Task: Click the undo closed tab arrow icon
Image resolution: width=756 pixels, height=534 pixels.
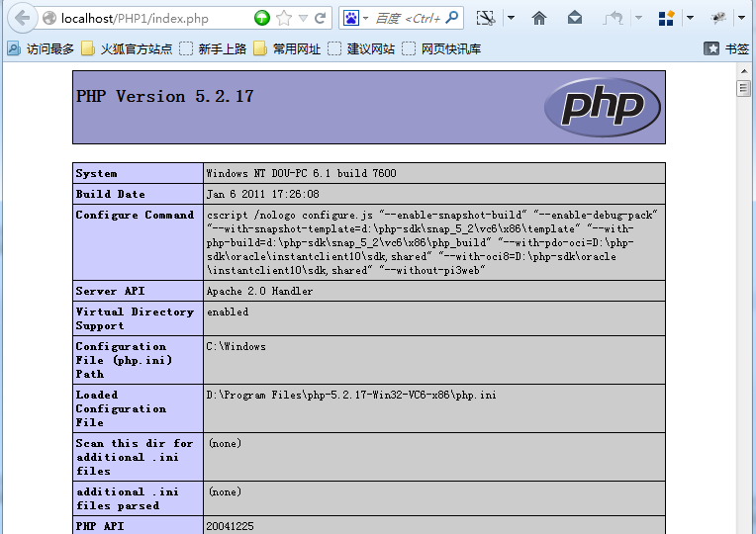Action: 614,19
